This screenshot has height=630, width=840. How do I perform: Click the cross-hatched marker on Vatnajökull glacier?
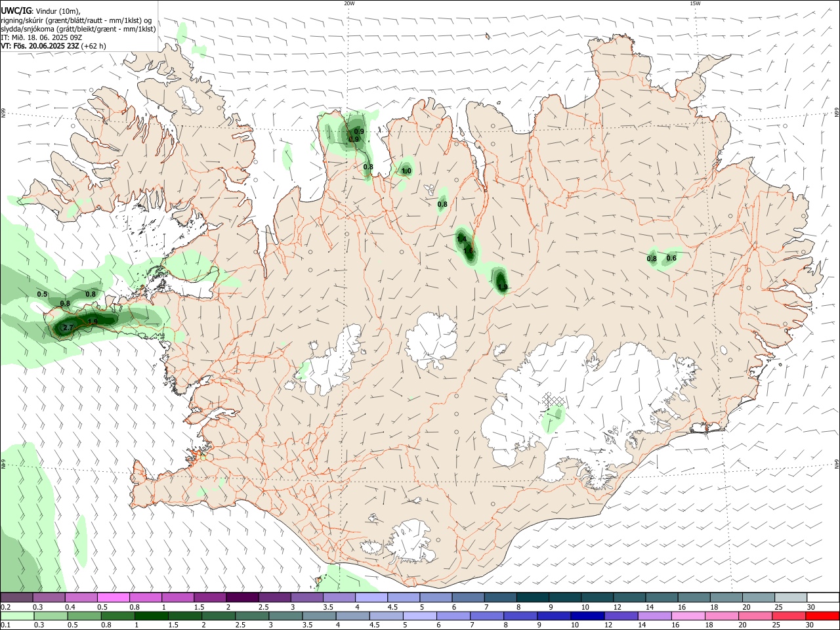pyautogui.click(x=553, y=401)
